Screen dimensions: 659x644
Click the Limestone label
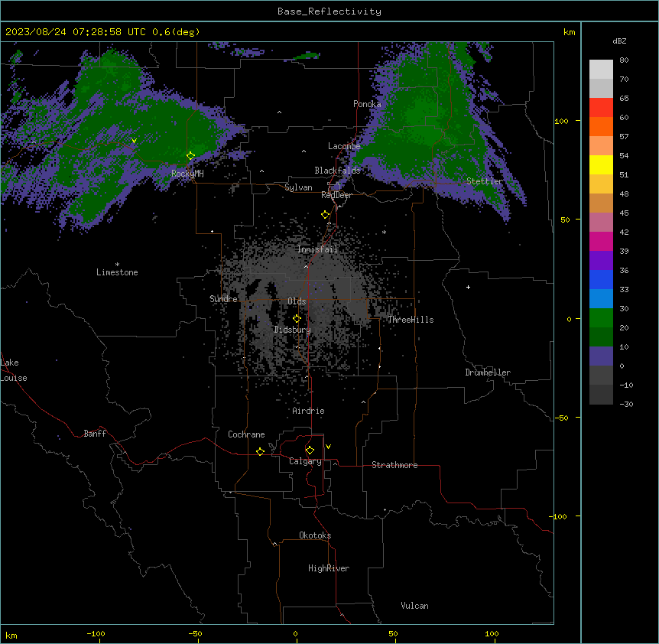tap(117, 272)
